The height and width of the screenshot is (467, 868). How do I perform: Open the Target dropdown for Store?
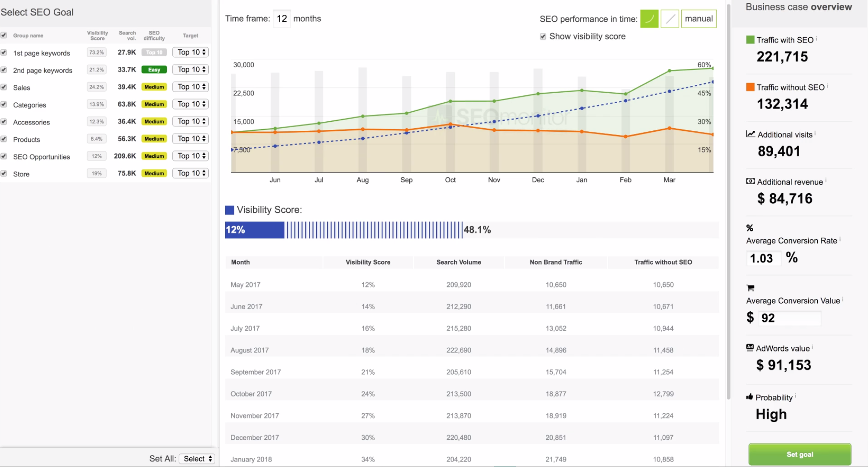pos(190,173)
